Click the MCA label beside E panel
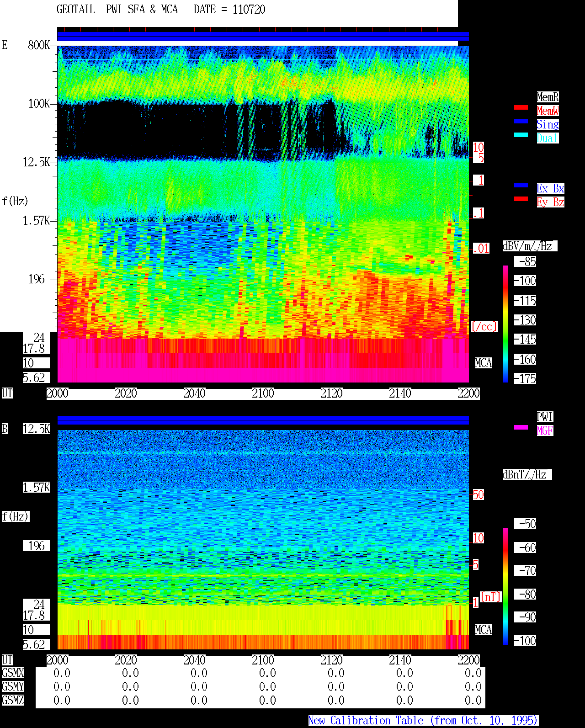This screenshot has width=585, height=728. (x=483, y=363)
